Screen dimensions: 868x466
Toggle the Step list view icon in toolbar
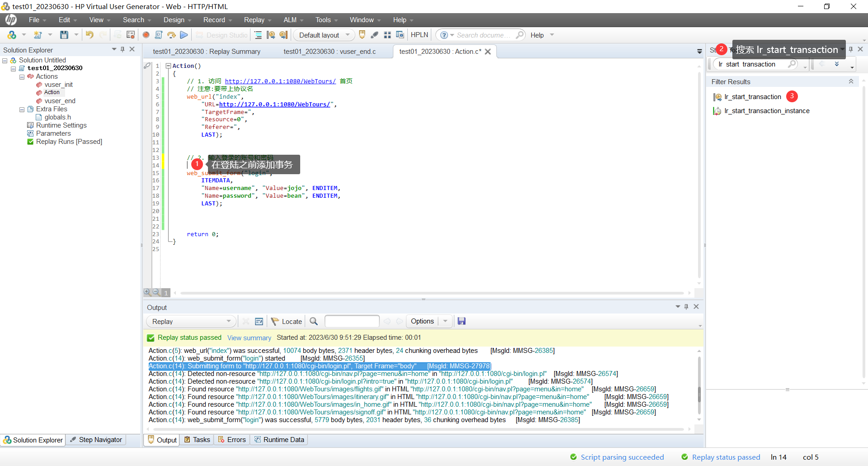[x=258, y=35]
